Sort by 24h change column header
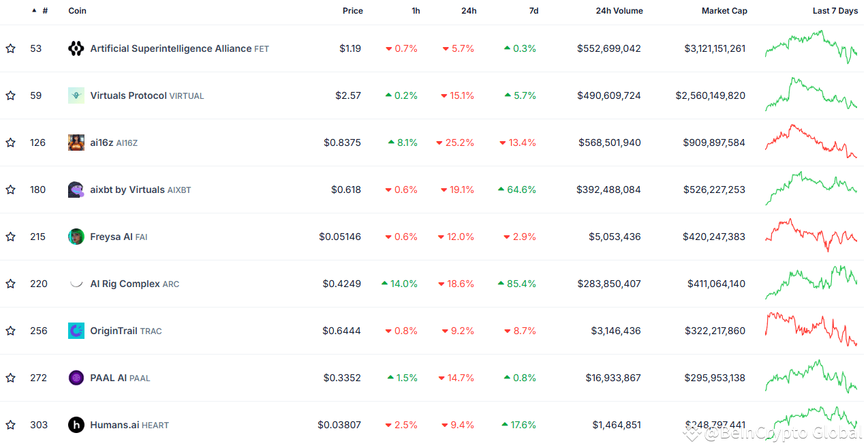The image size is (868, 448). (469, 11)
